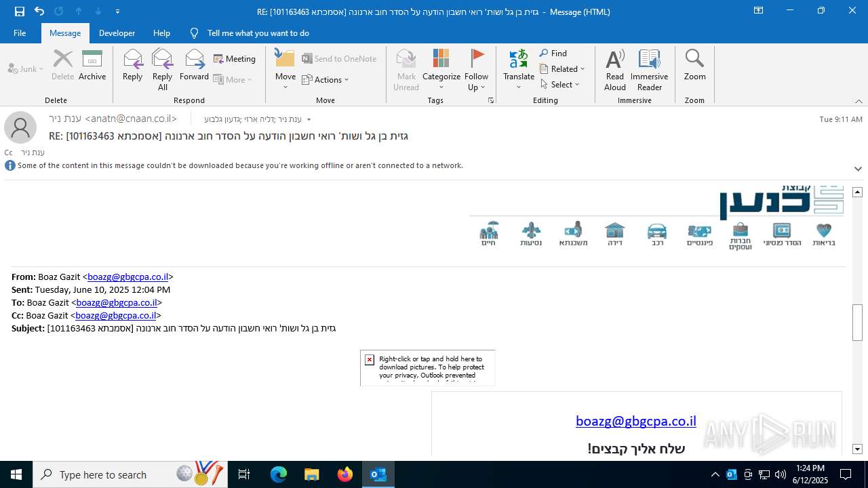Open the Translate menu

519,70
